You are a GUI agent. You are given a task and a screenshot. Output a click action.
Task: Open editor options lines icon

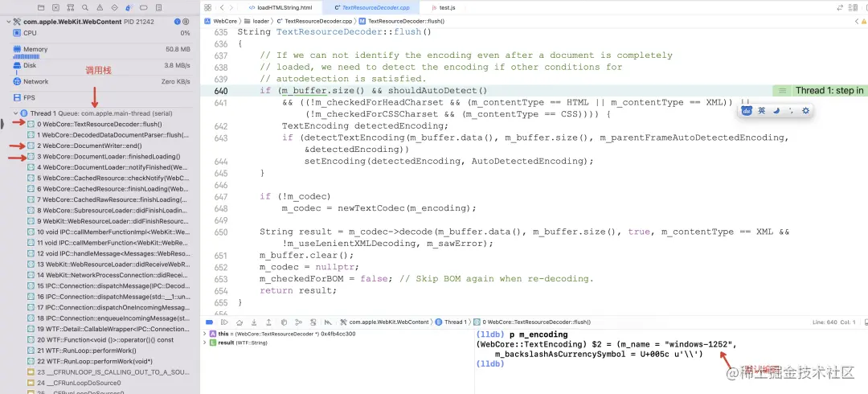click(x=852, y=8)
